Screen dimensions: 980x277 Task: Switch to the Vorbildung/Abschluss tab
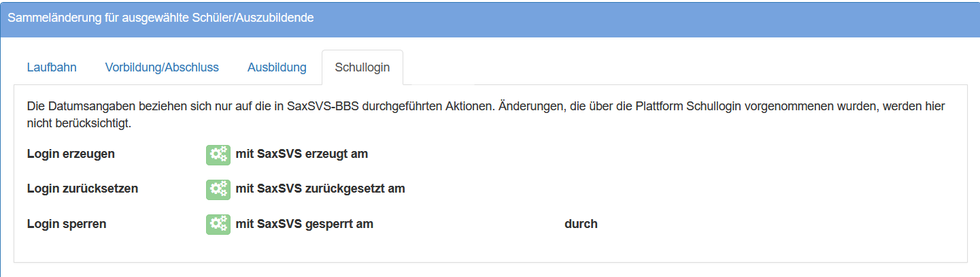pos(162,67)
